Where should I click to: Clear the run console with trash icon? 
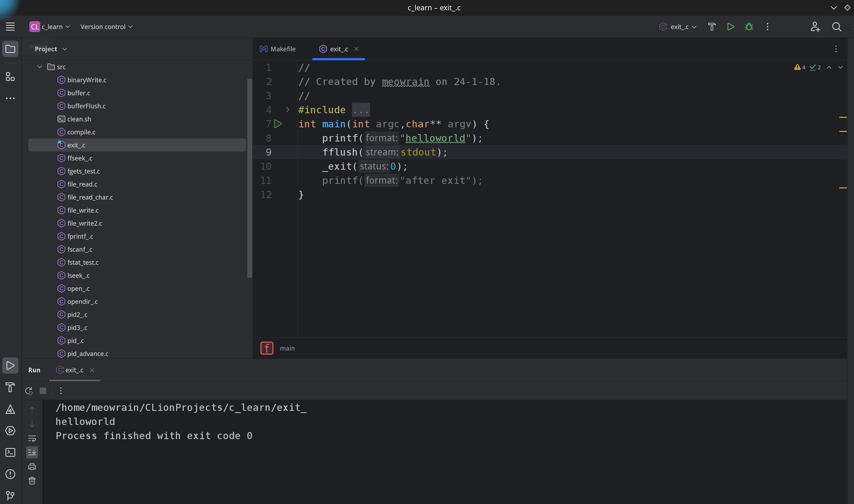(x=32, y=481)
